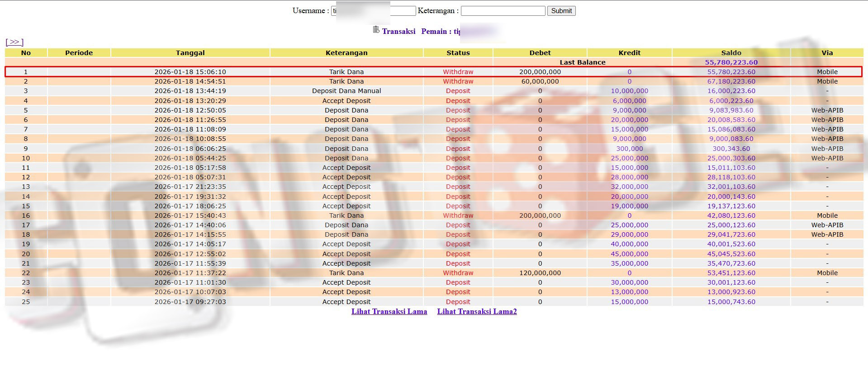Click the document icon beside Transaksi heading
The image size is (868, 384).
(x=376, y=30)
